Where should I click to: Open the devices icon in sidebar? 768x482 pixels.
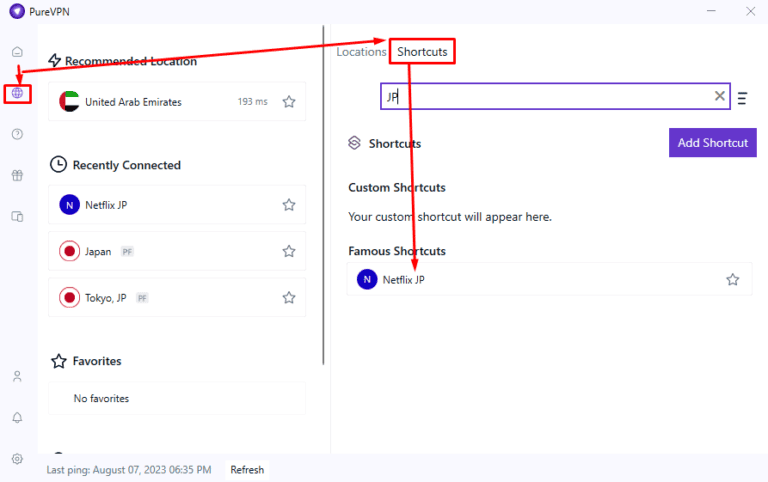point(17,217)
